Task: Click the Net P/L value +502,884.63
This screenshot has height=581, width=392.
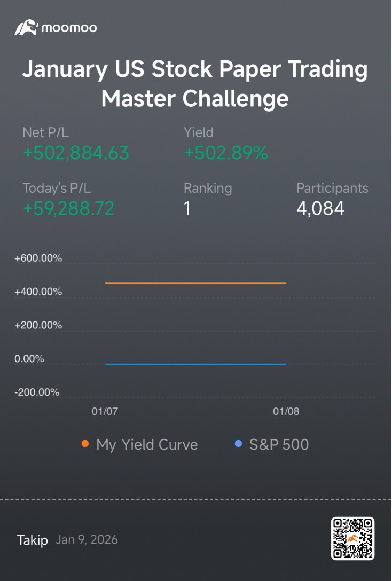Action: click(x=76, y=153)
